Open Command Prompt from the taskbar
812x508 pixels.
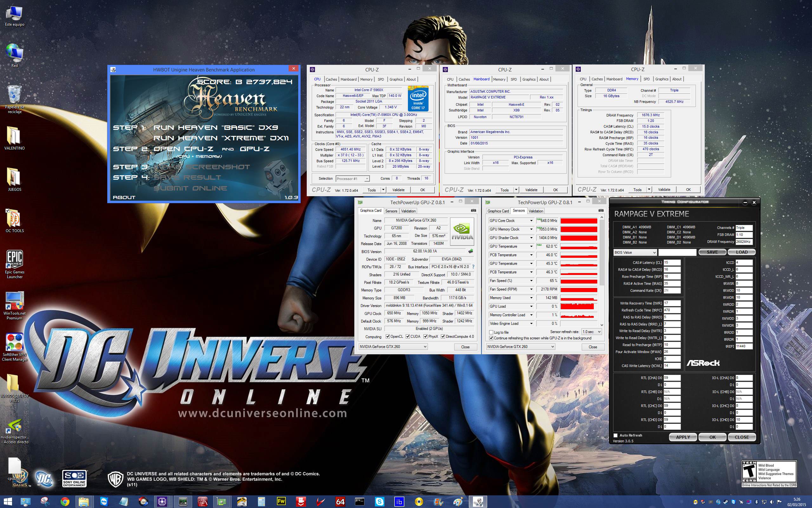(359, 502)
